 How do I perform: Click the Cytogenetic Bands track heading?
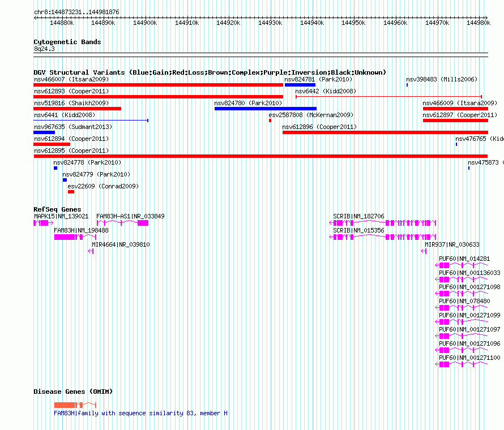67,42
